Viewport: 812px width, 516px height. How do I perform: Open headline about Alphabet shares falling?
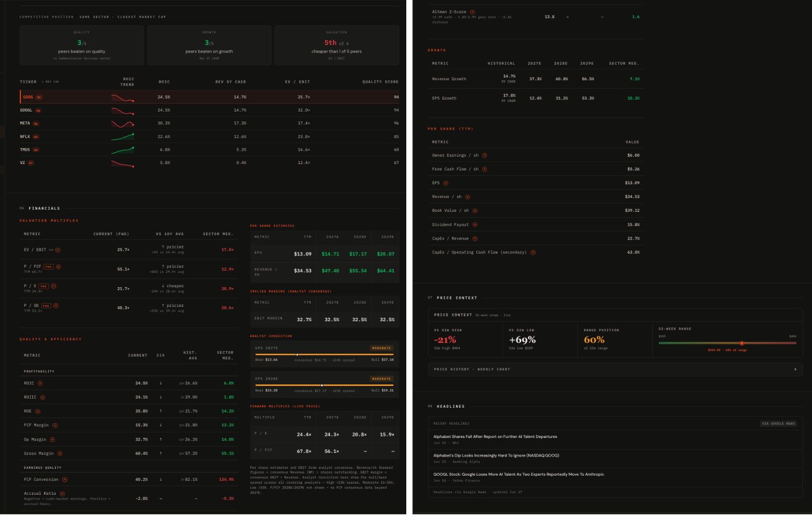click(x=495, y=437)
